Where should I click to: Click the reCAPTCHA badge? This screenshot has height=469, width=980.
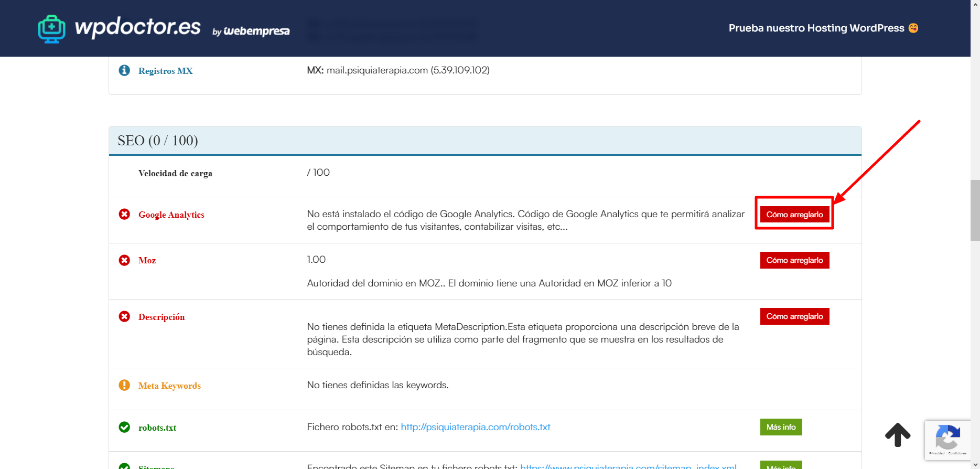click(x=947, y=440)
